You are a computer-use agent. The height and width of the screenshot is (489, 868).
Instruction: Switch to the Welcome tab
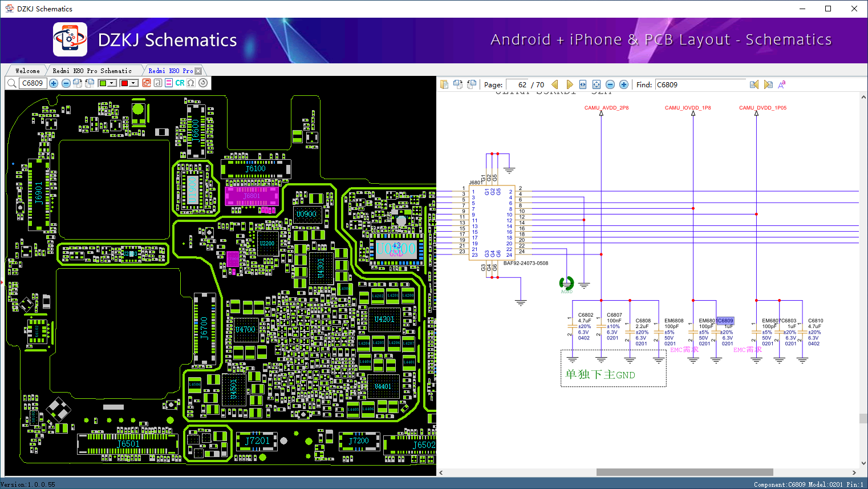(27, 71)
